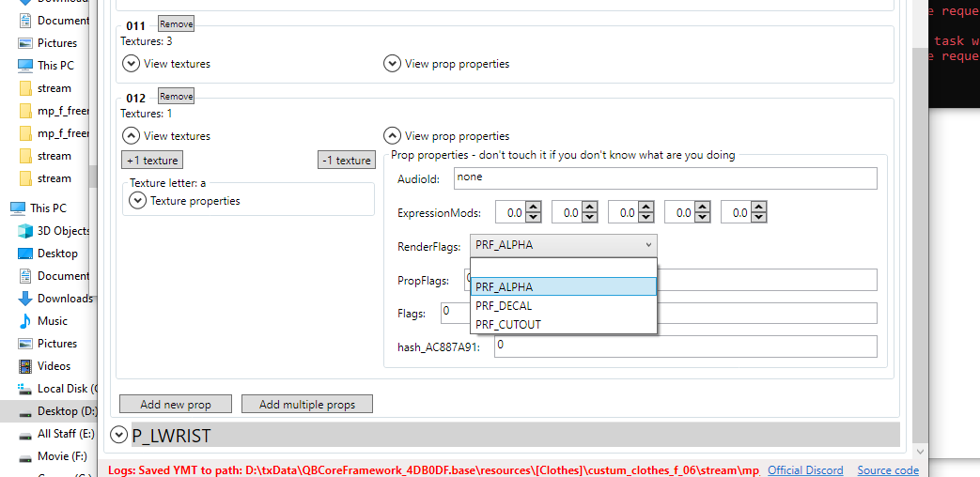The image size is (980, 477).
Task: Decrease the fifth ExpressionMods value
Action: pos(759,218)
